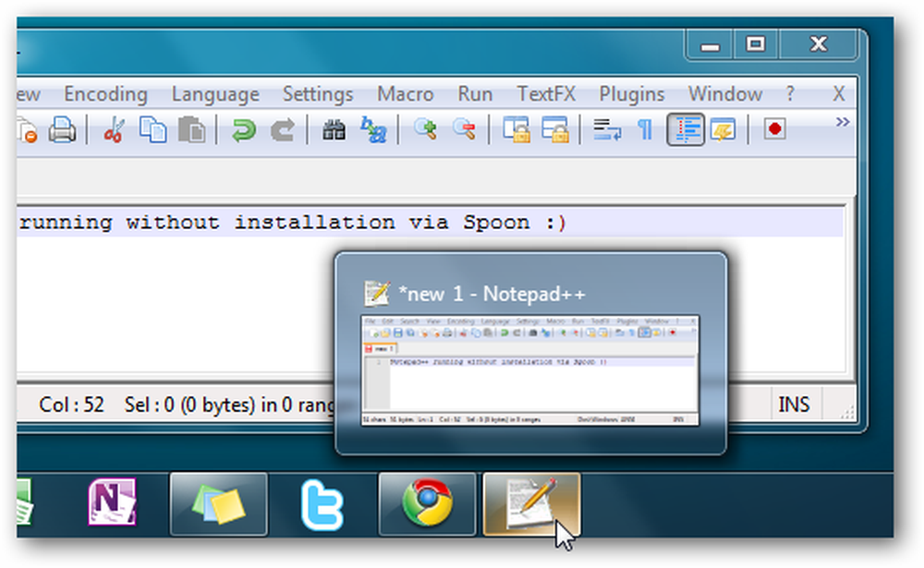Click the window resize grip

pos(847,412)
